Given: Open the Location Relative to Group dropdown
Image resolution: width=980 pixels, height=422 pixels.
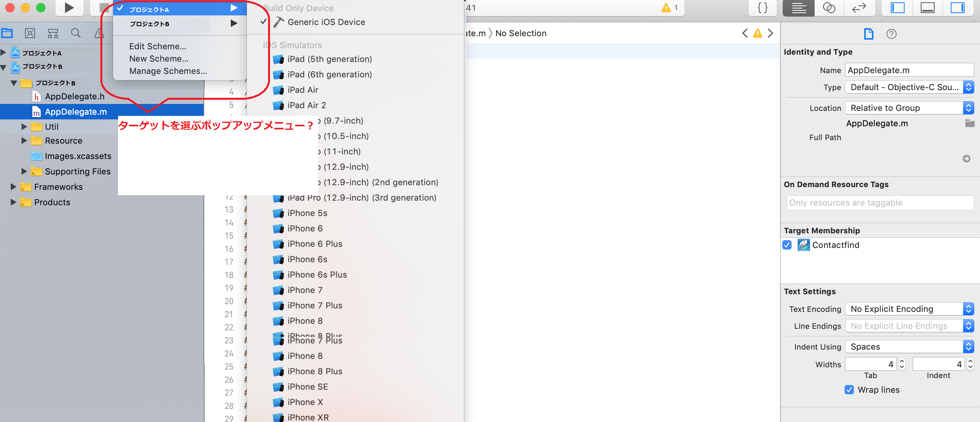Looking at the screenshot, I should click(909, 108).
